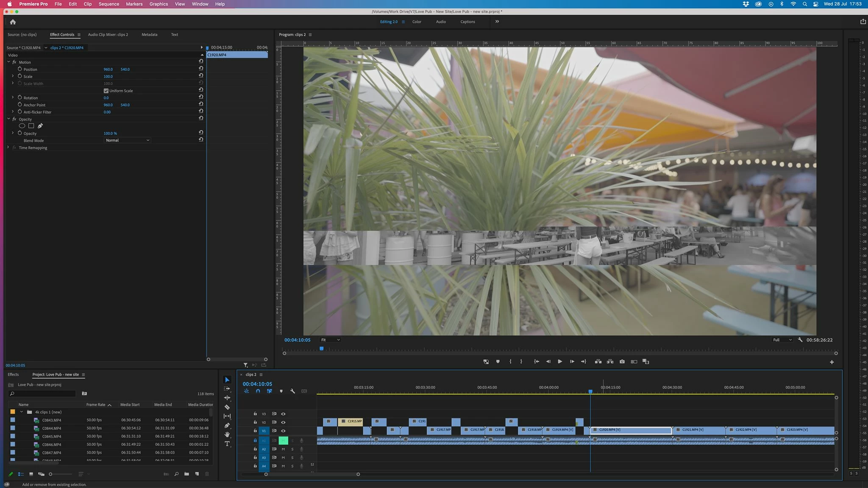Switch to the Color workspace

pos(417,22)
